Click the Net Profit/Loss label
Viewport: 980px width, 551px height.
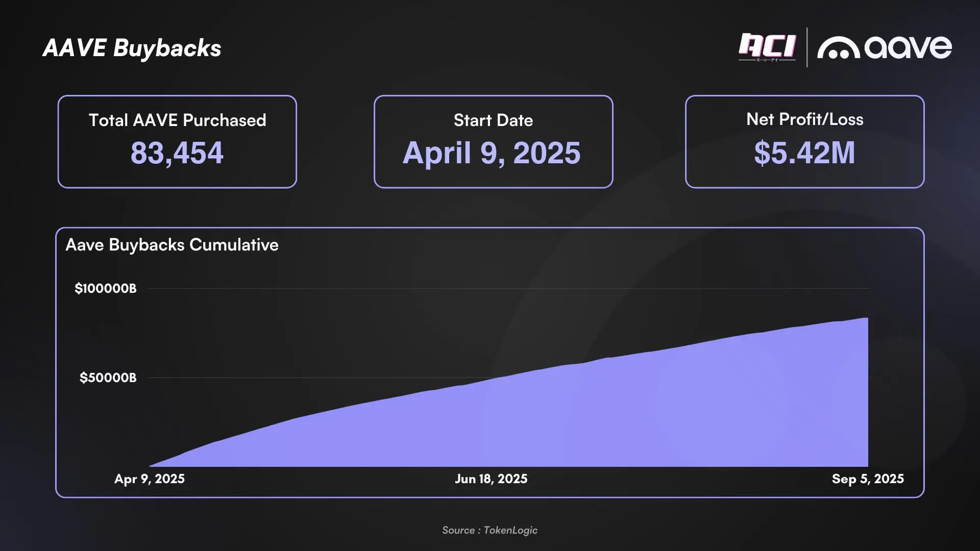coord(804,119)
